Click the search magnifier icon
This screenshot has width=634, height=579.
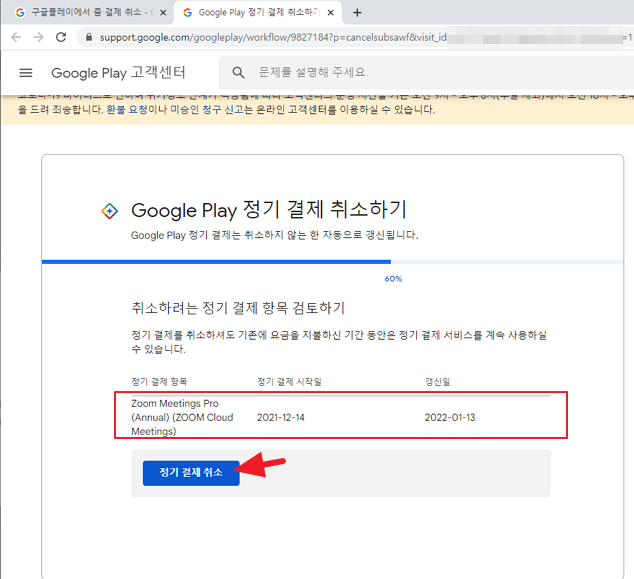(238, 73)
